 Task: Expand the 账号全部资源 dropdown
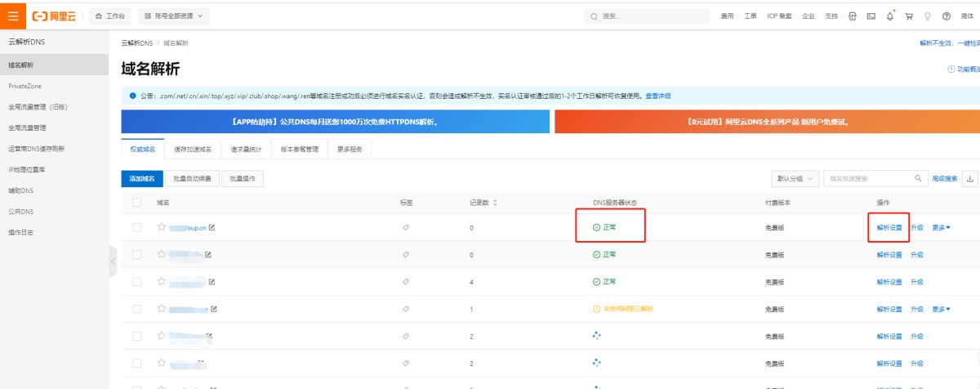click(x=175, y=16)
